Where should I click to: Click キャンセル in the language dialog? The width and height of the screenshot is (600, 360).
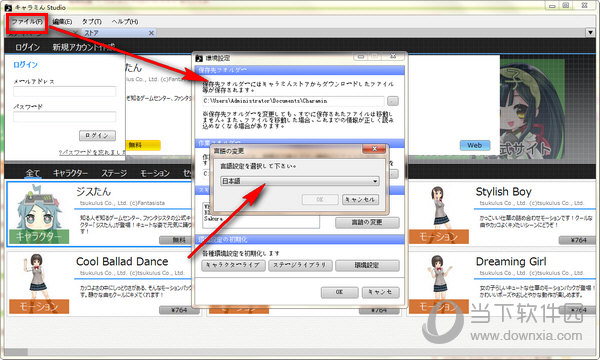(x=360, y=199)
